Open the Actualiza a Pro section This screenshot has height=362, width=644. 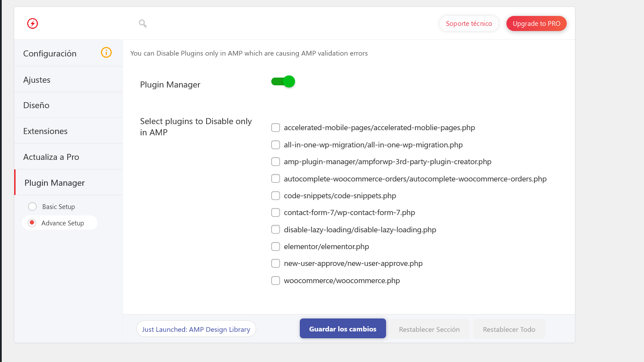coord(69,157)
